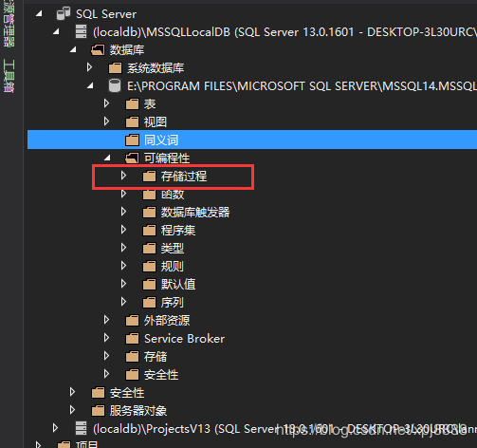Click the 序列 folder icon
Viewport: 477px width, 448px height.
coord(149,302)
